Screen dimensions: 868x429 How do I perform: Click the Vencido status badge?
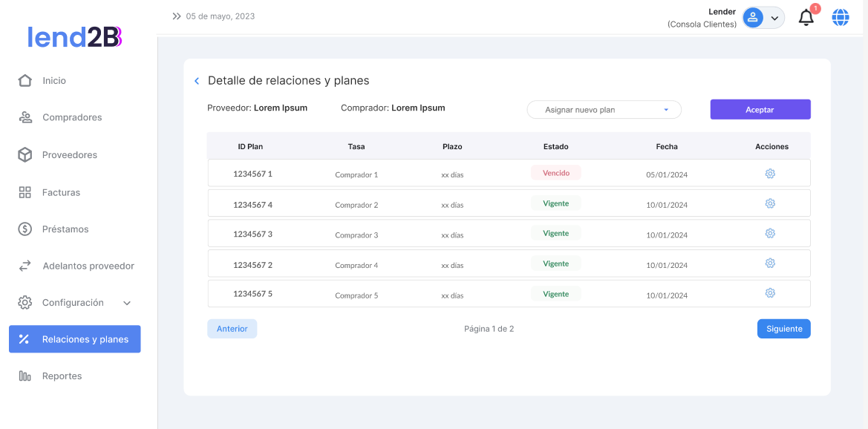coord(555,173)
